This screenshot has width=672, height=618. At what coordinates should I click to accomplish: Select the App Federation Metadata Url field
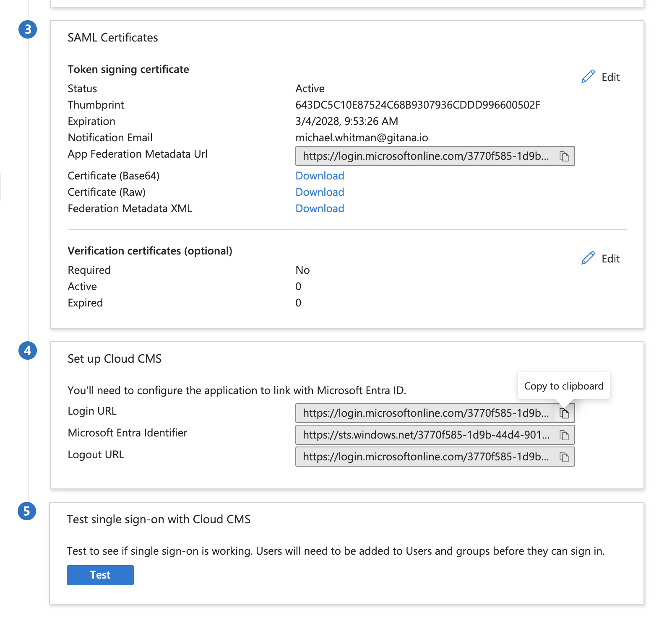click(435, 156)
